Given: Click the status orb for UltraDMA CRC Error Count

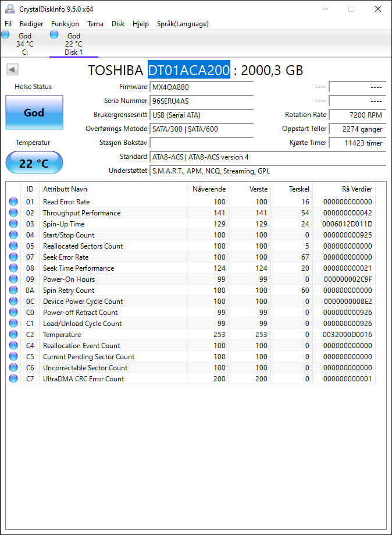Looking at the screenshot, I should (13, 379).
